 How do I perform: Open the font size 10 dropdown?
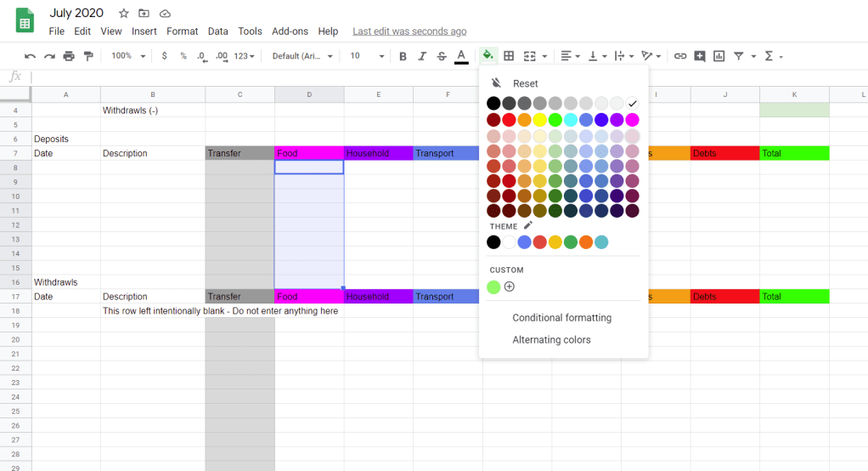click(x=367, y=56)
